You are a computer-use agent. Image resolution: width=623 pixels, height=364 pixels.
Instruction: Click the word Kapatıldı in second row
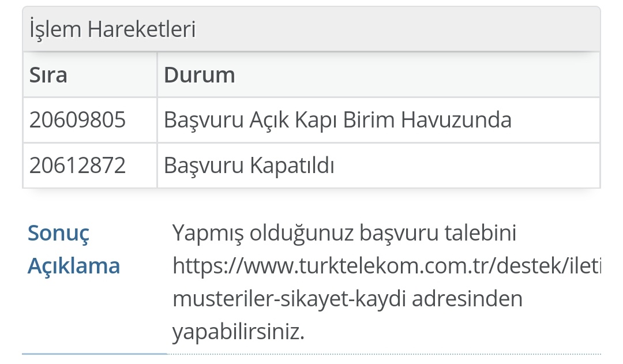[x=292, y=165]
